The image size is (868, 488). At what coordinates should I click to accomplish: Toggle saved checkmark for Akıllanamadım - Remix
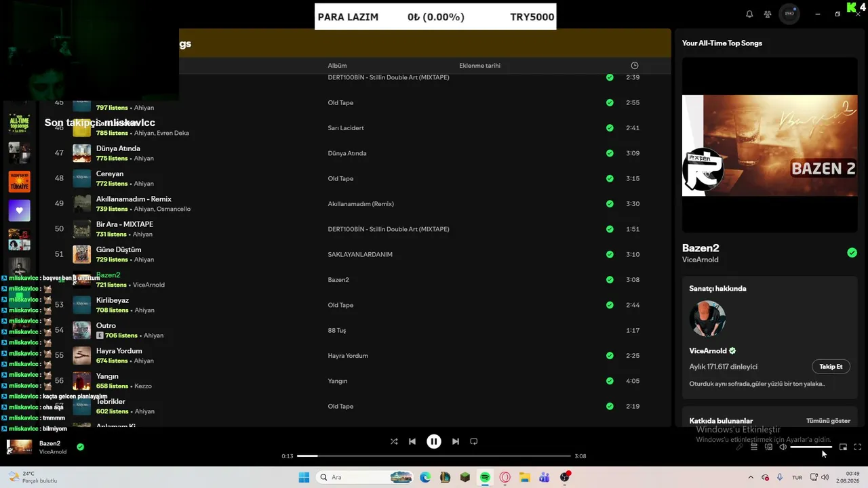coord(610,204)
